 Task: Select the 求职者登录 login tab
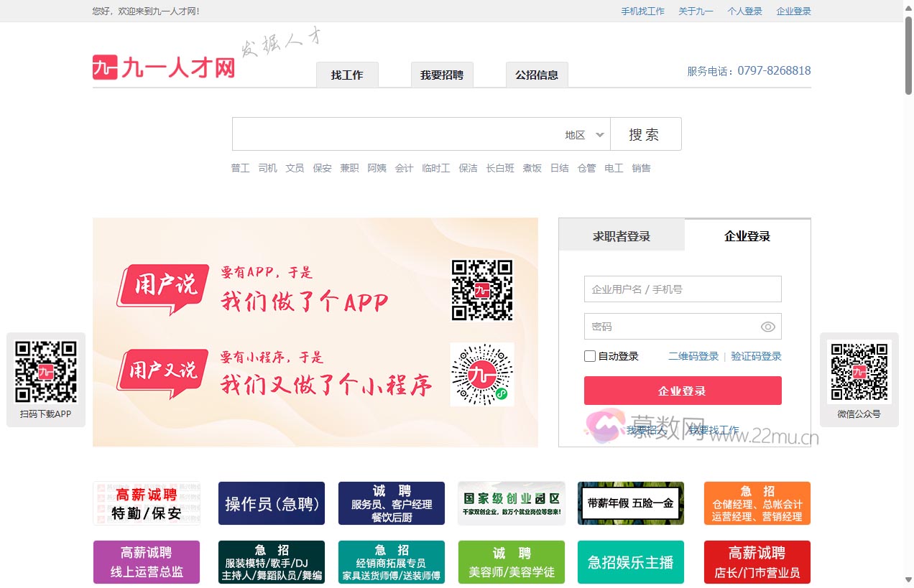(621, 235)
